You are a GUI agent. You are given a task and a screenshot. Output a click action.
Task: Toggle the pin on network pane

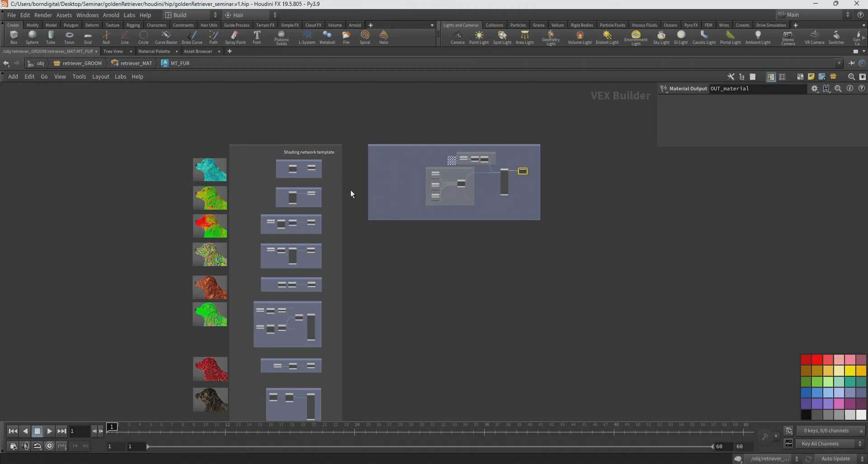pos(852,63)
